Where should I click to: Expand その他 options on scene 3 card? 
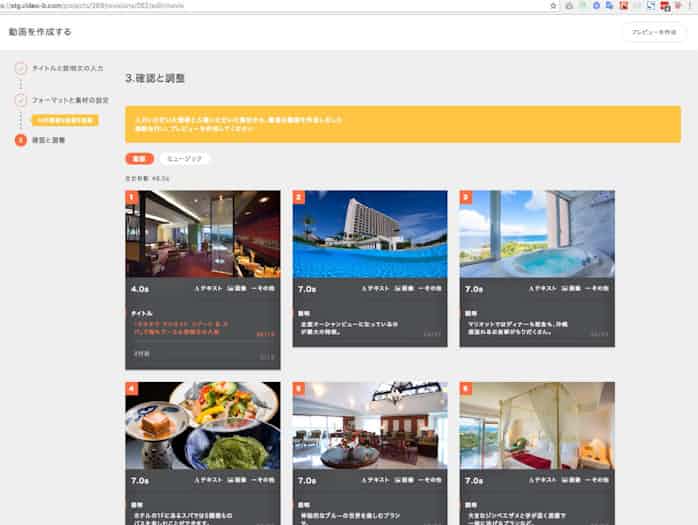(x=597, y=288)
